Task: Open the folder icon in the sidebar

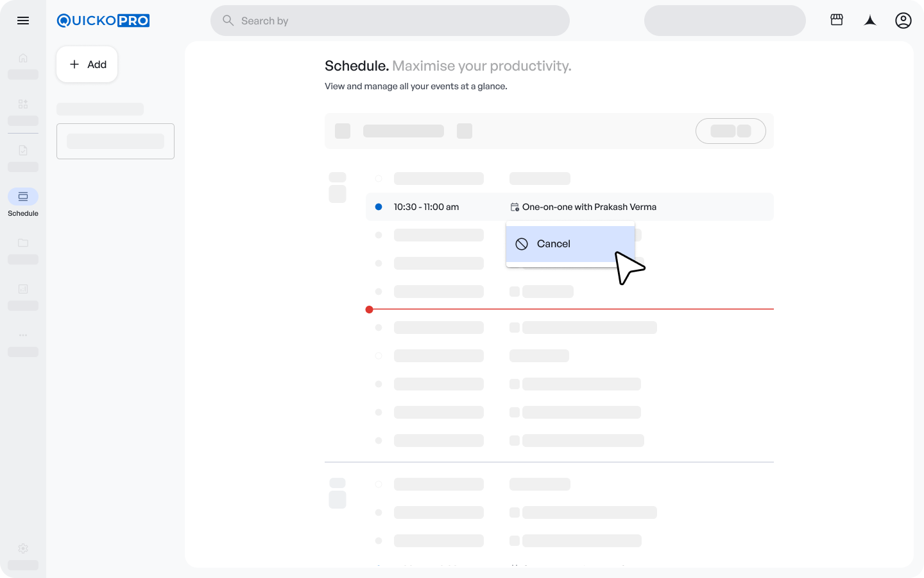Action: pyautogui.click(x=23, y=243)
